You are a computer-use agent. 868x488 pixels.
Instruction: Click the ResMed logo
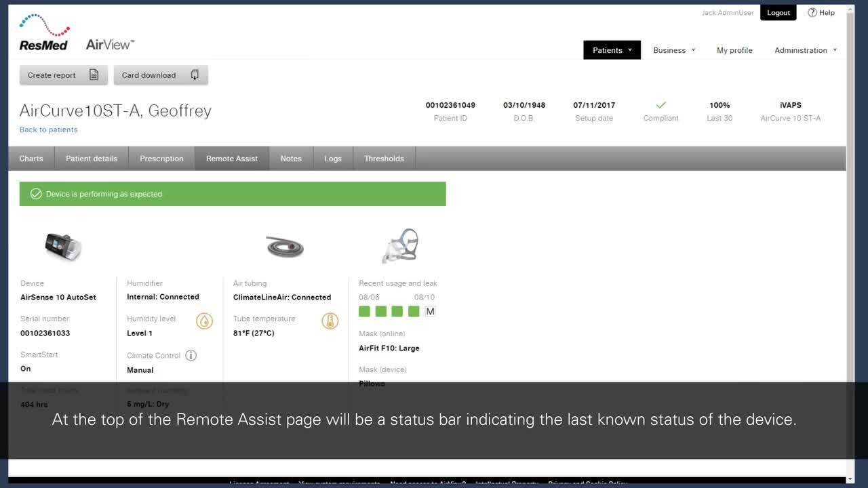[44, 33]
